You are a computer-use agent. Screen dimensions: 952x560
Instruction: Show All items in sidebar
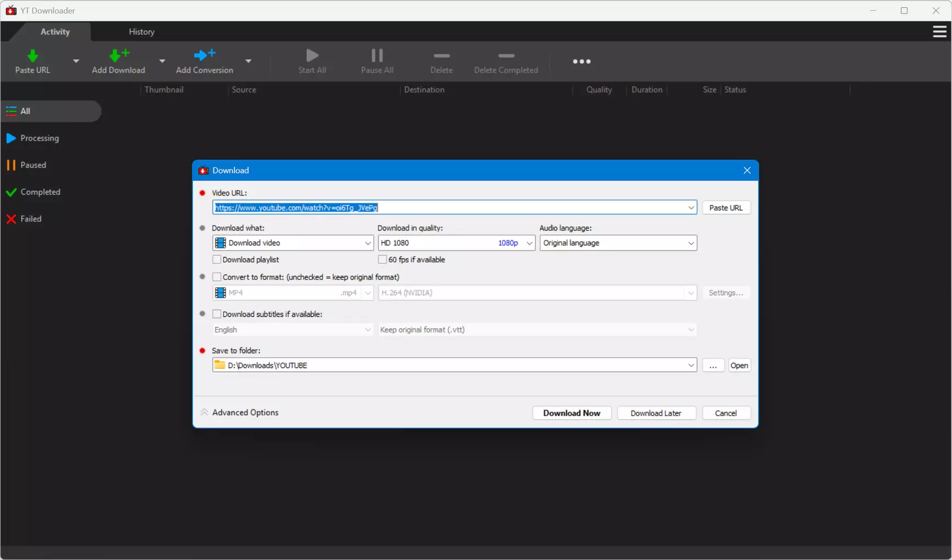51,111
